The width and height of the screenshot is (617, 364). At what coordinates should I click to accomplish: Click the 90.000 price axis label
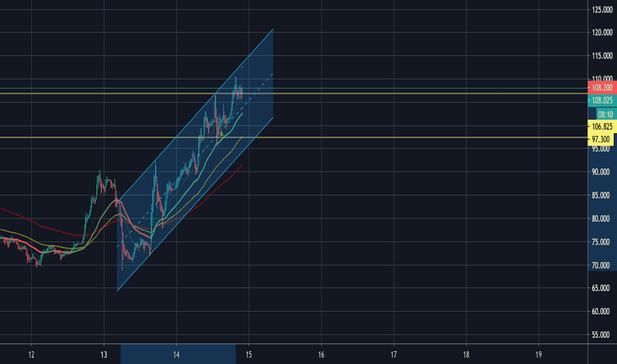(601, 172)
